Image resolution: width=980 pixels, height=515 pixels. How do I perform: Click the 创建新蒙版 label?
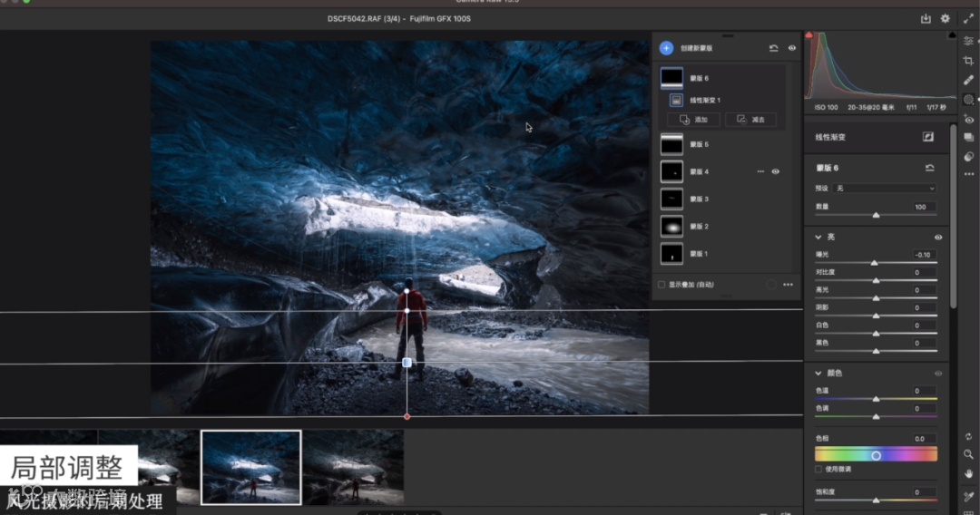coord(696,48)
